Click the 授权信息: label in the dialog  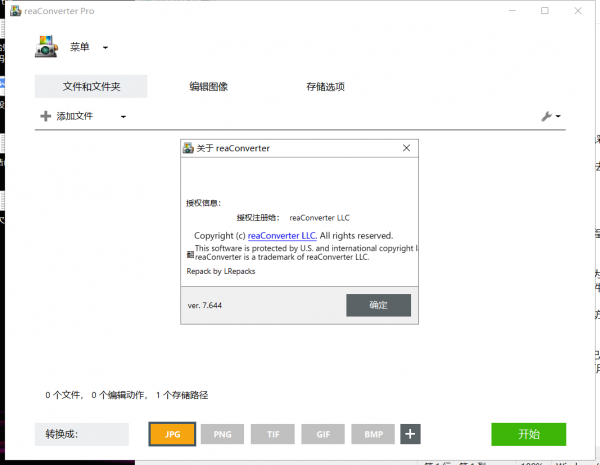[x=203, y=203]
